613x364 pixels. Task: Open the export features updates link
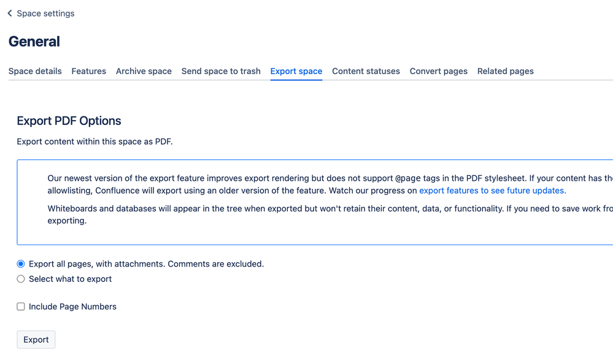[492, 190]
